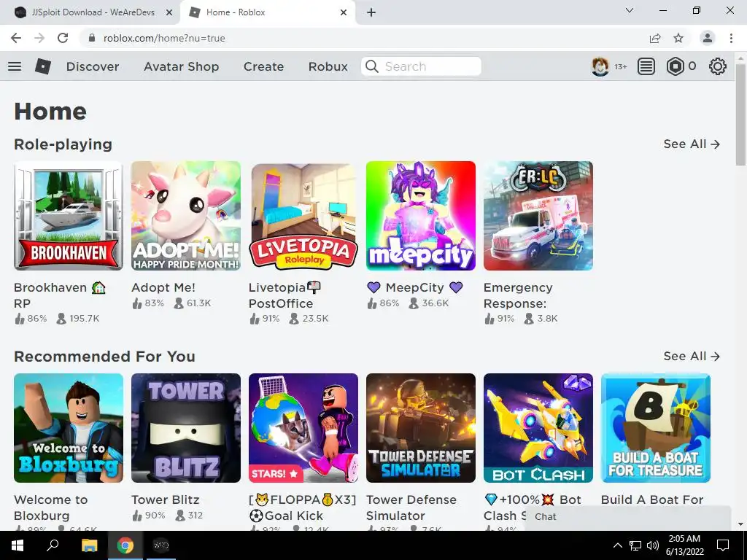This screenshot has height=560, width=747.
Task: Click Chrome icon in taskbar
Action: (125, 545)
